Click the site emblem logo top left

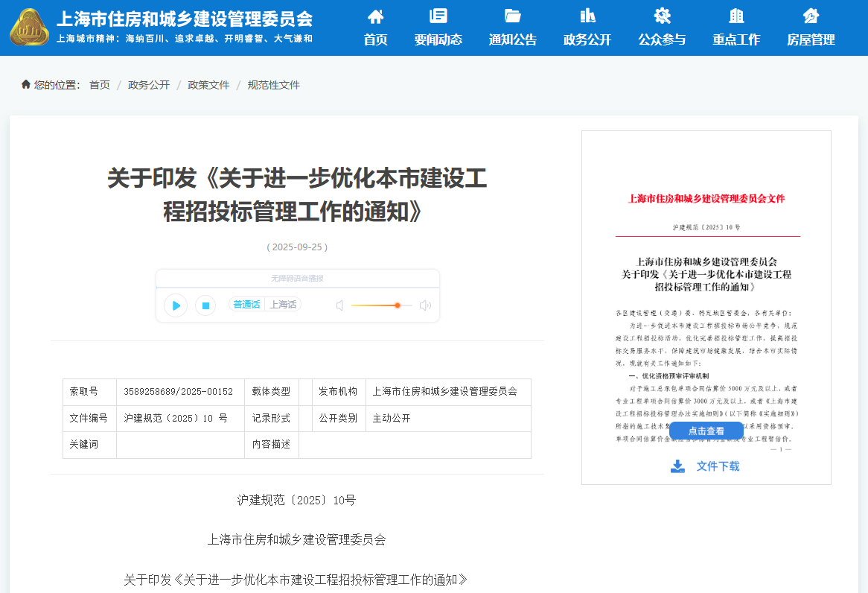[x=28, y=28]
